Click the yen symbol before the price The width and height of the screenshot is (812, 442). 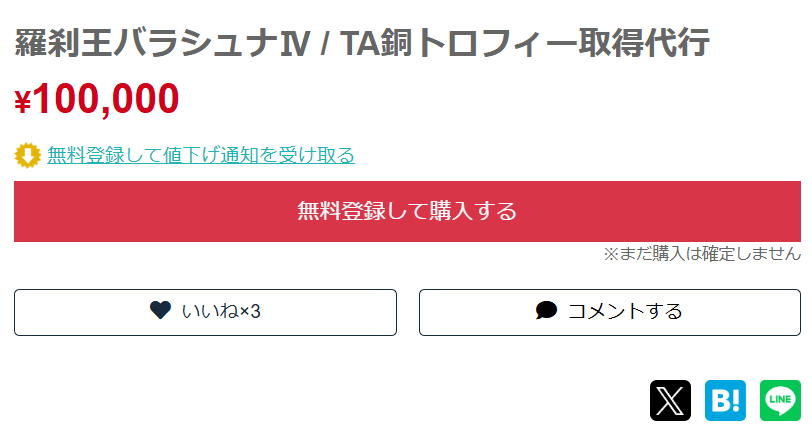(x=23, y=101)
